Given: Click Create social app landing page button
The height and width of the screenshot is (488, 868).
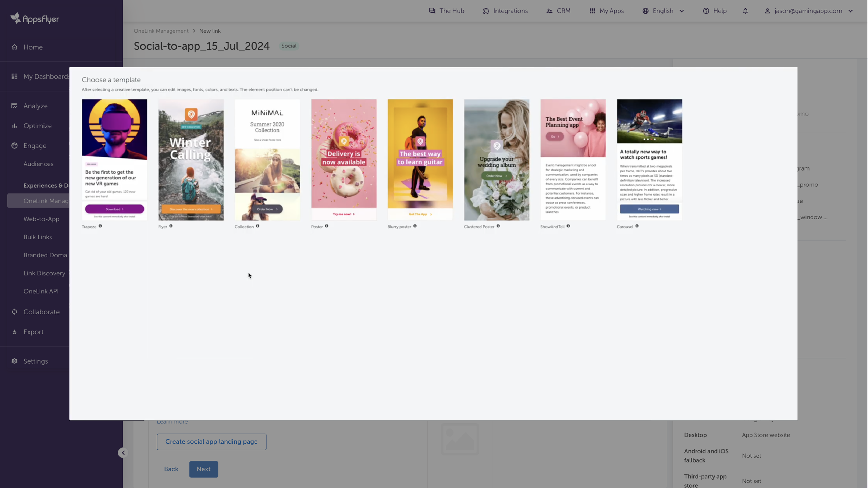Looking at the screenshot, I should [211, 442].
